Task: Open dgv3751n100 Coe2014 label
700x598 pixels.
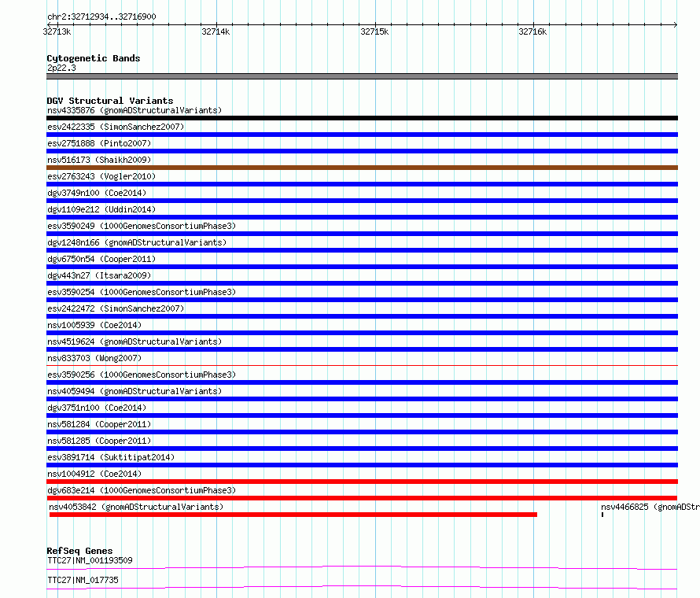Action: point(97,408)
